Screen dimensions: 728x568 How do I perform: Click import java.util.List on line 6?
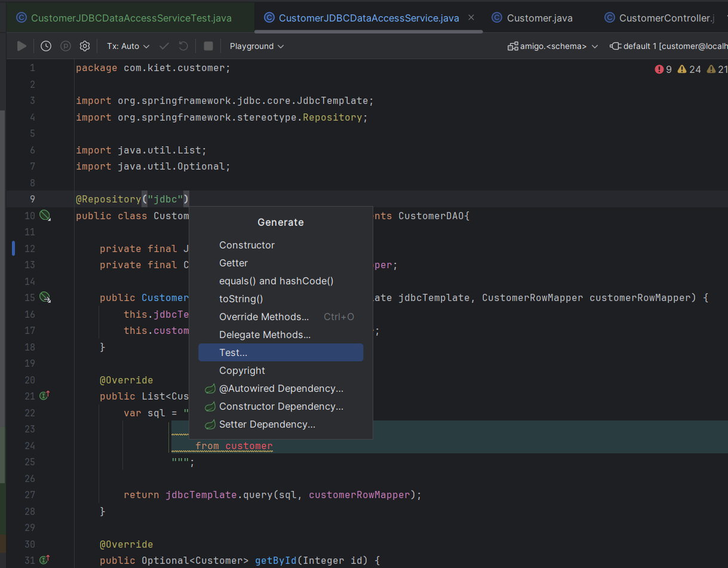point(141,150)
